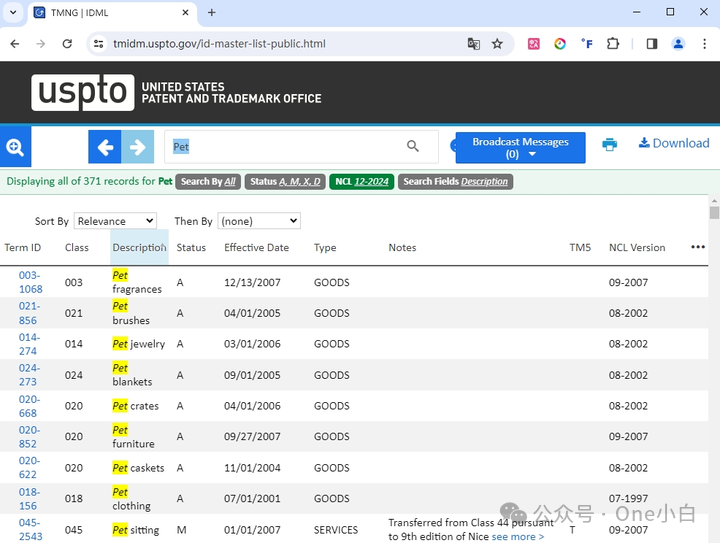Click the 'Pet sitting' description cell
720x543 pixels.
pyautogui.click(x=135, y=530)
